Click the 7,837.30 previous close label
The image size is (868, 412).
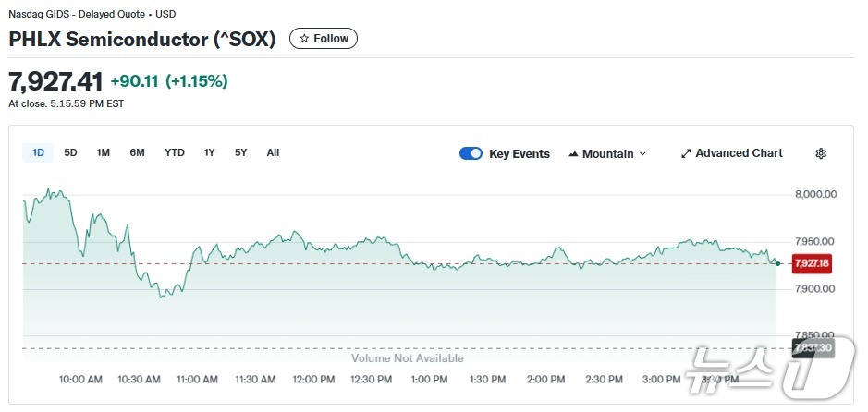tap(812, 348)
